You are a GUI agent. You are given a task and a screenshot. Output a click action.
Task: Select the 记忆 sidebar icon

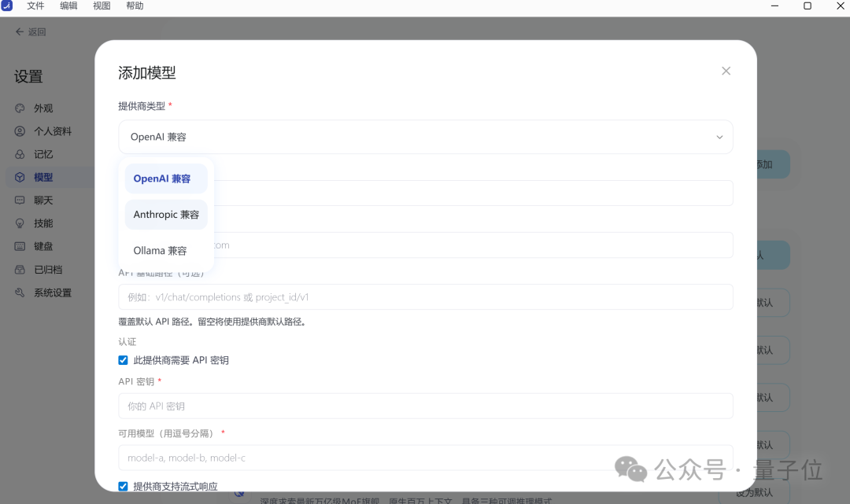tap(20, 154)
